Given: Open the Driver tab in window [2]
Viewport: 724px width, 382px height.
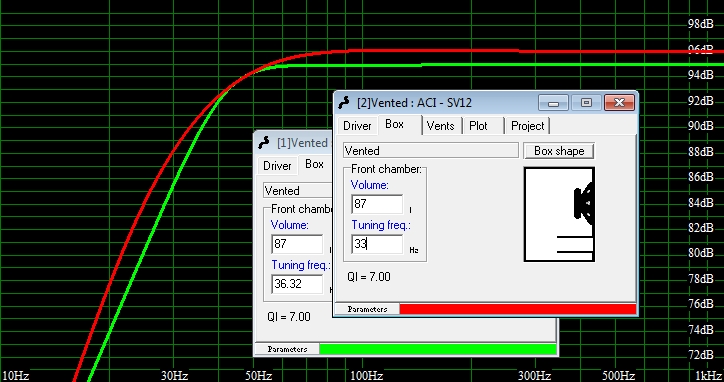Looking at the screenshot, I should 357,126.
